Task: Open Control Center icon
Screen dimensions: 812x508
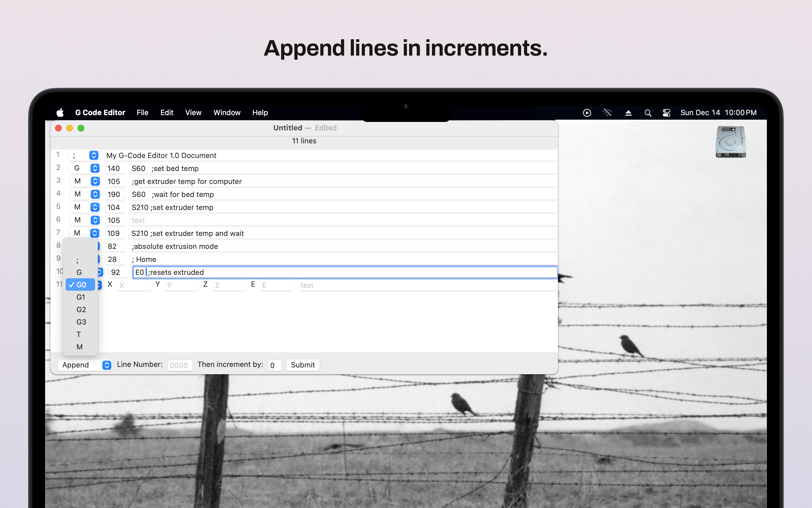Action: pyautogui.click(x=667, y=113)
